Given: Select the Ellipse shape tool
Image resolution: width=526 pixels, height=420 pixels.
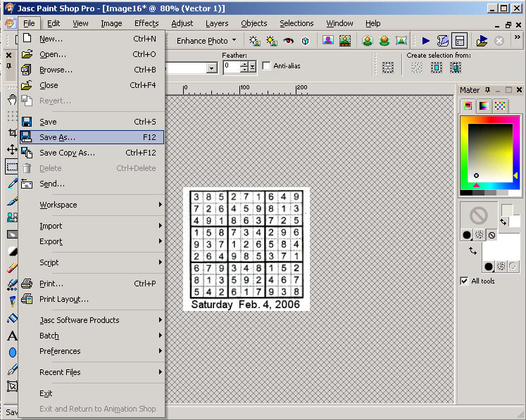Looking at the screenshot, I should tap(12, 352).
